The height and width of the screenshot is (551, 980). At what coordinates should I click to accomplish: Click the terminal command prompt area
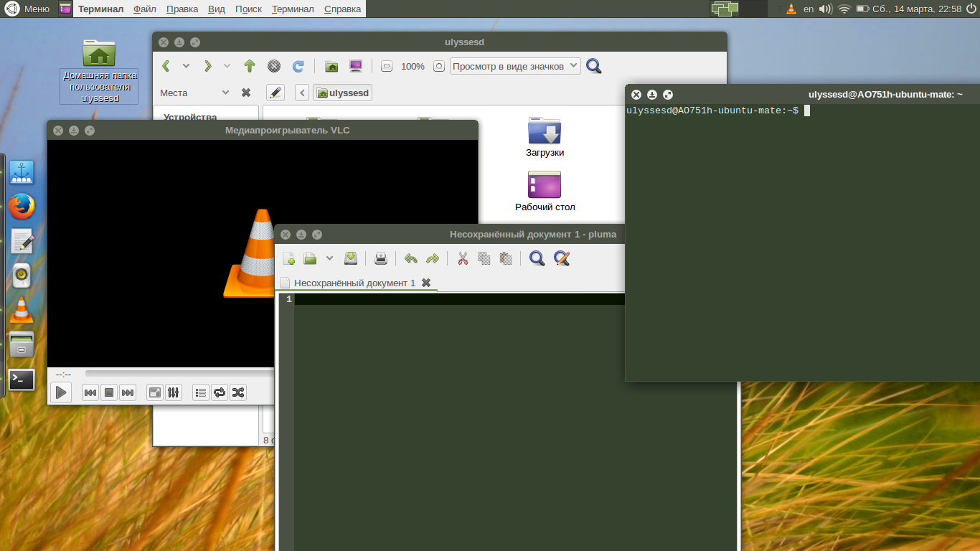pyautogui.click(x=802, y=244)
